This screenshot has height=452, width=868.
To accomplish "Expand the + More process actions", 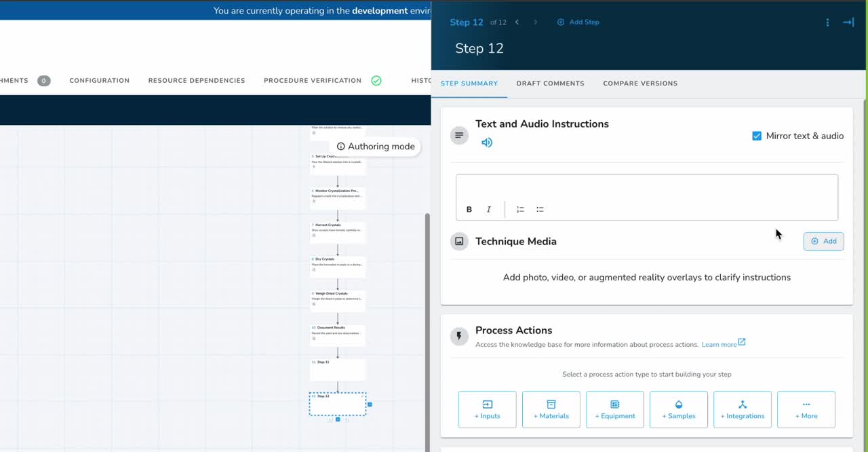I will 806,409.
